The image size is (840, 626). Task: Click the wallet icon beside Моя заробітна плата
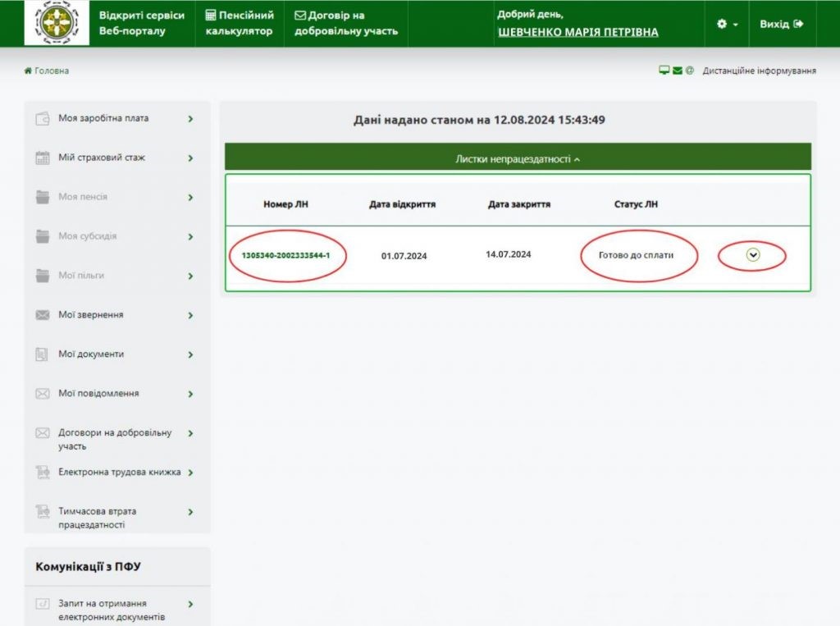(43, 119)
